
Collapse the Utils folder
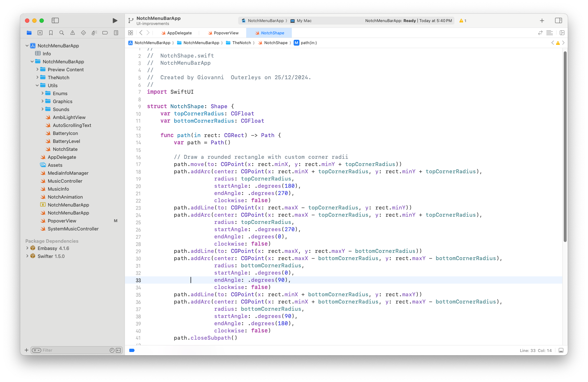[37, 85]
